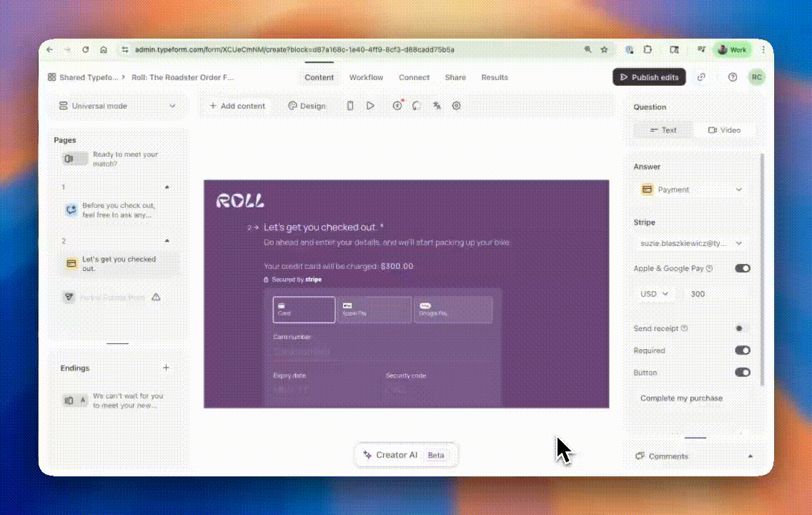Select Video question type tab

(724, 130)
